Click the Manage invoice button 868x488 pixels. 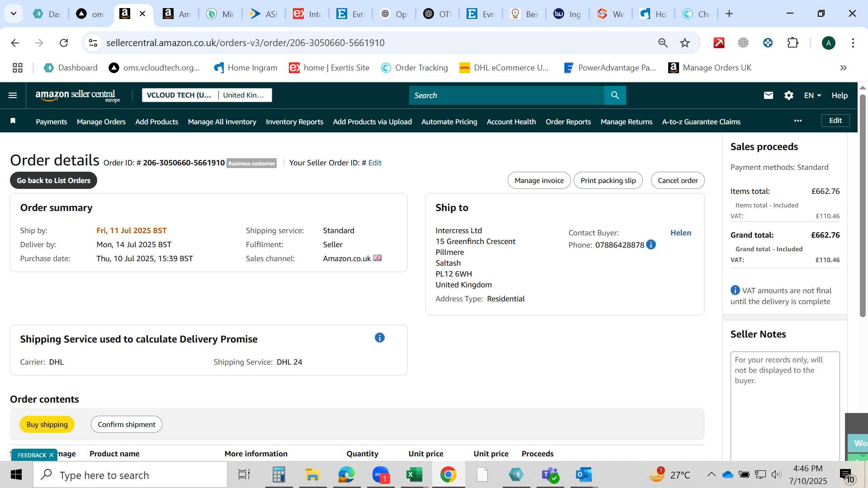click(x=539, y=180)
